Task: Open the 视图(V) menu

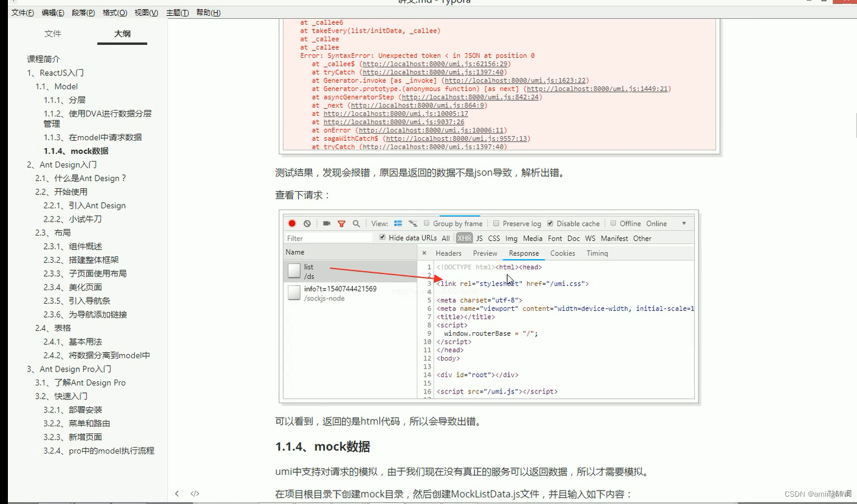Action: tap(146, 13)
